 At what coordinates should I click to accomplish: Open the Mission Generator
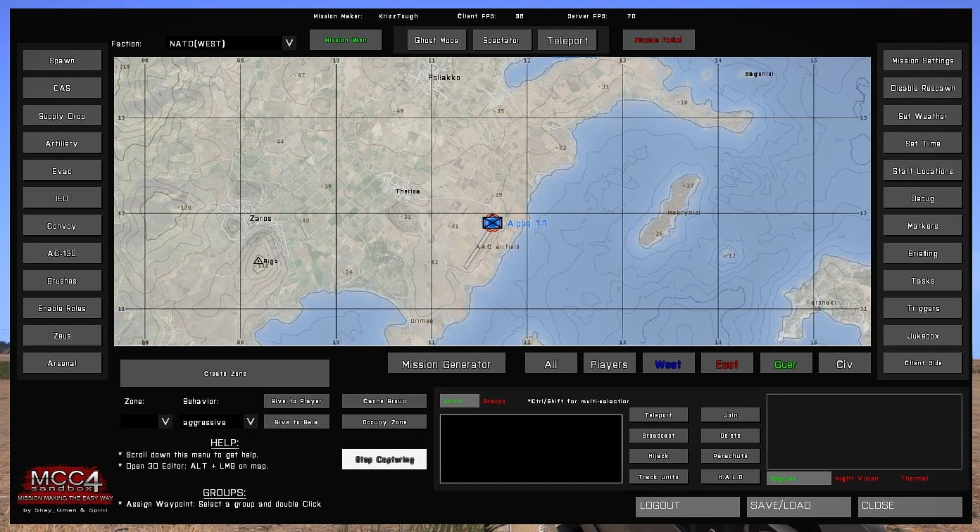(446, 364)
